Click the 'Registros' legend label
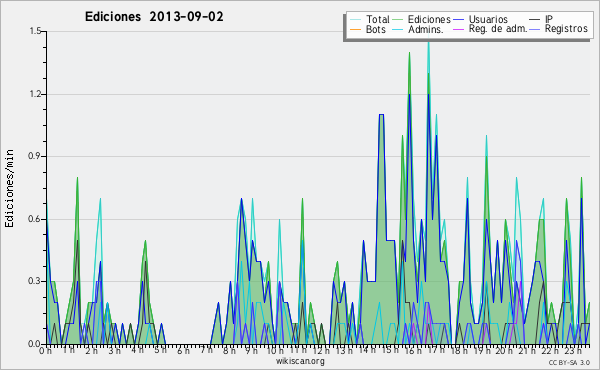Viewport: 600px width, 370px height. (566, 29)
